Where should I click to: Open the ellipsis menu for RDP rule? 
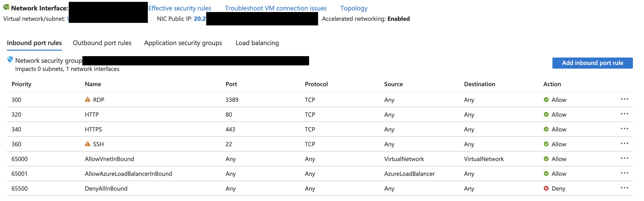[624, 99]
